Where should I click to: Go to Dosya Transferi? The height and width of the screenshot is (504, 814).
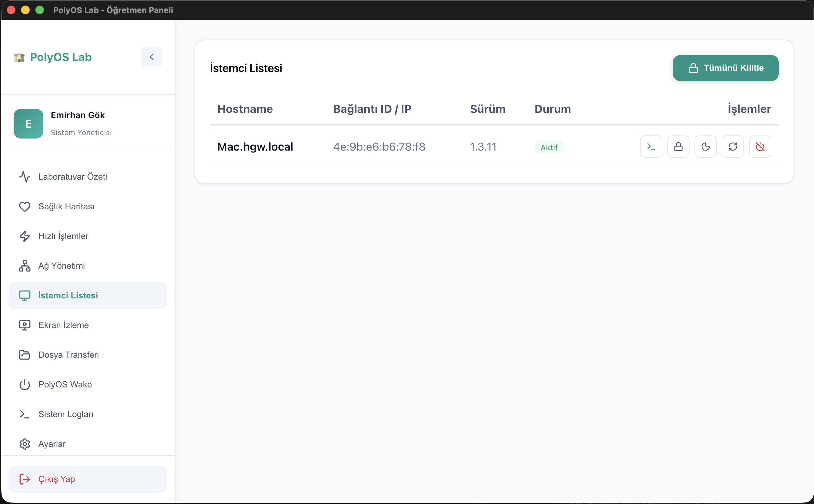88,355
